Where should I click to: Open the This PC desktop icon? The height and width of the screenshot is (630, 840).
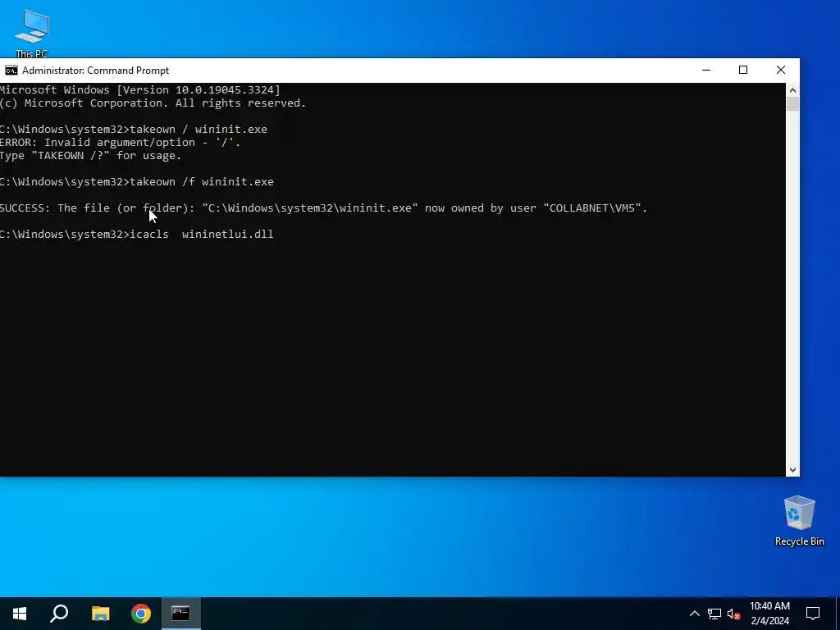(32, 33)
